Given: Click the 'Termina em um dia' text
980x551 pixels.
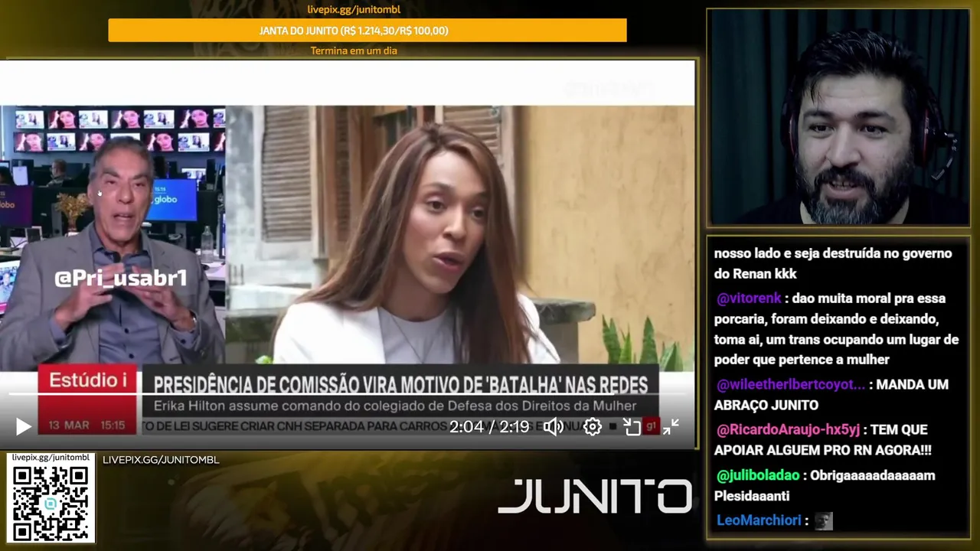Looking at the screenshot, I should [354, 51].
